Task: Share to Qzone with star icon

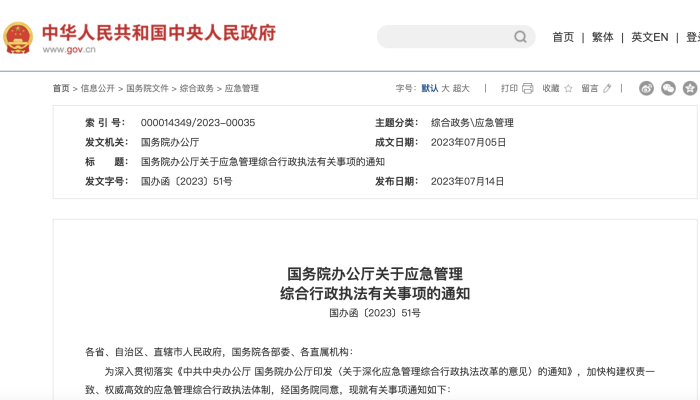Action: click(x=690, y=88)
